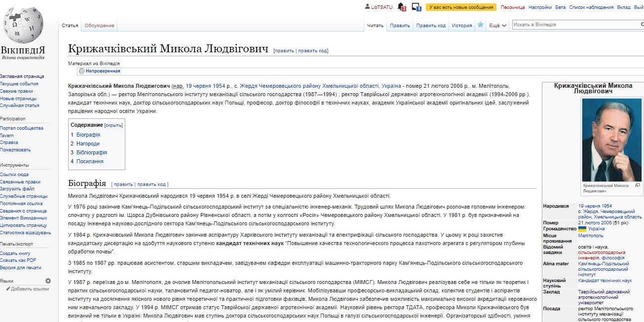
Task: Click the pencil icon by Добавить ссылки
Action: (8, 289)
